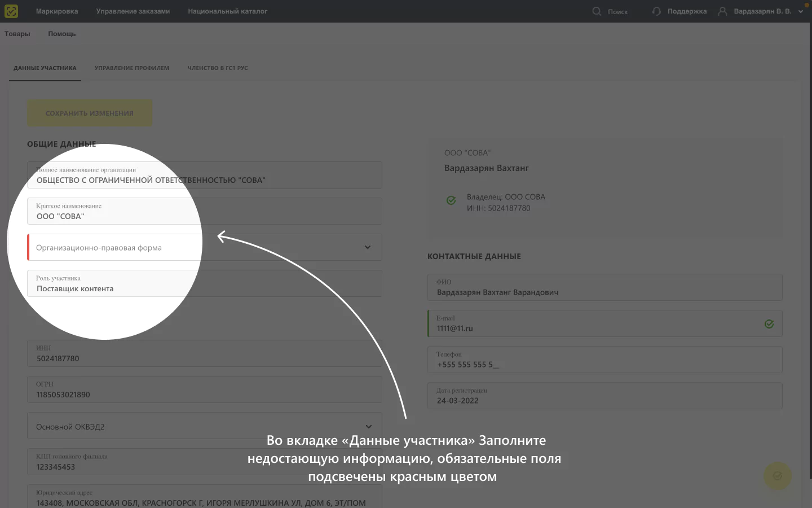
Task: Open the Организационно-правовая форма dropdown
Action: (205, 247)
